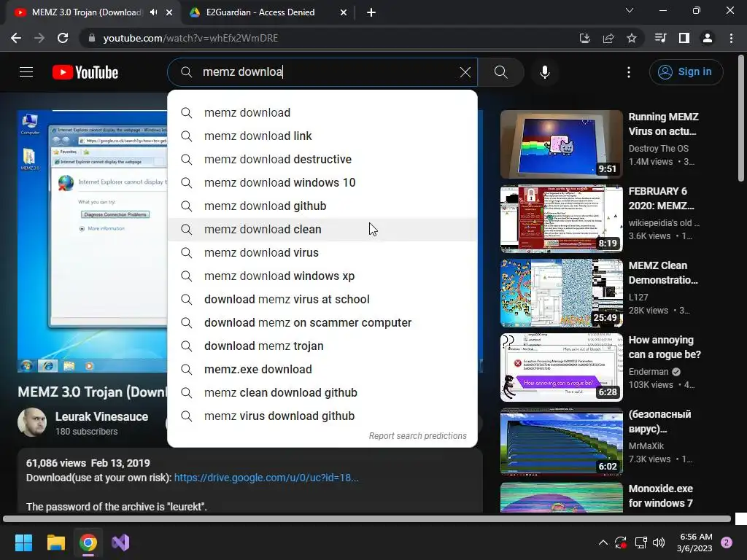Toggle the Chrome side panel icon
The width and height of the screenshot is (747, 560).
(x=684, y=38)
